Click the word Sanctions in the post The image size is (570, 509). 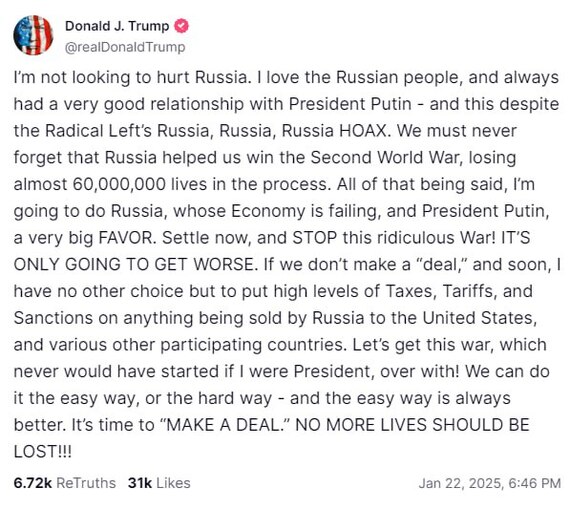53,318
